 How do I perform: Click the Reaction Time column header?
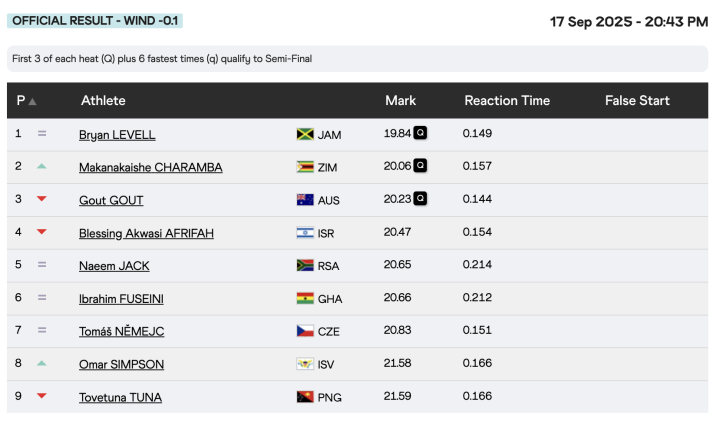pos(507,101)
